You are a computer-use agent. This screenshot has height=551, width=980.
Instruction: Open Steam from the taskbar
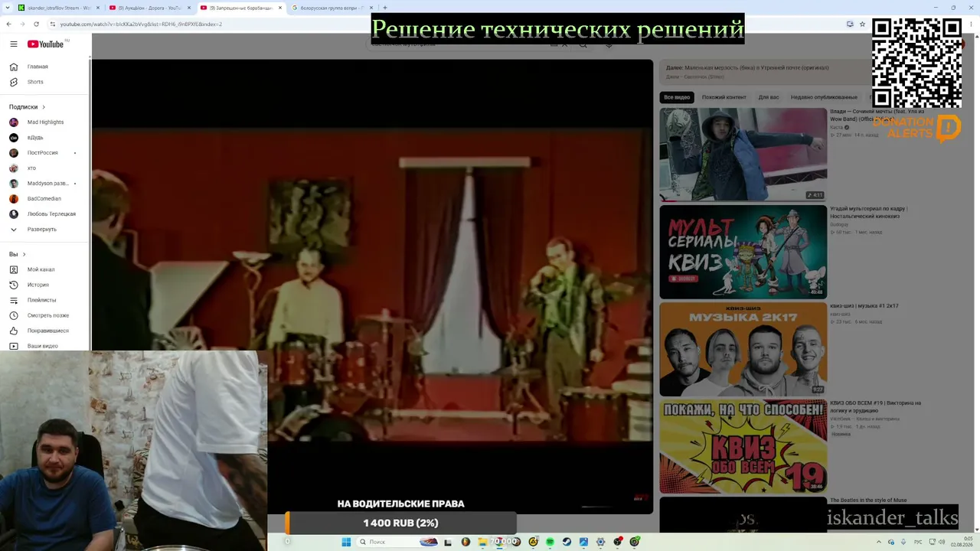(567, 542)
